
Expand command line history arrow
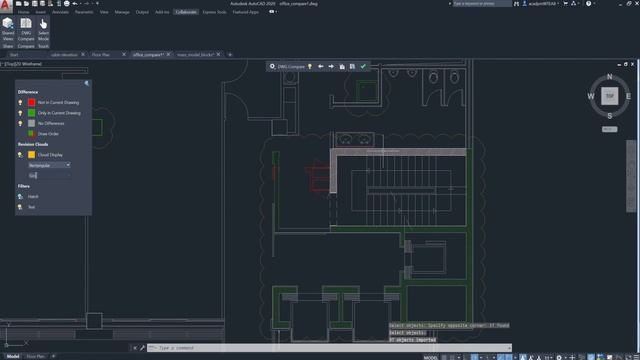(509, 348)
